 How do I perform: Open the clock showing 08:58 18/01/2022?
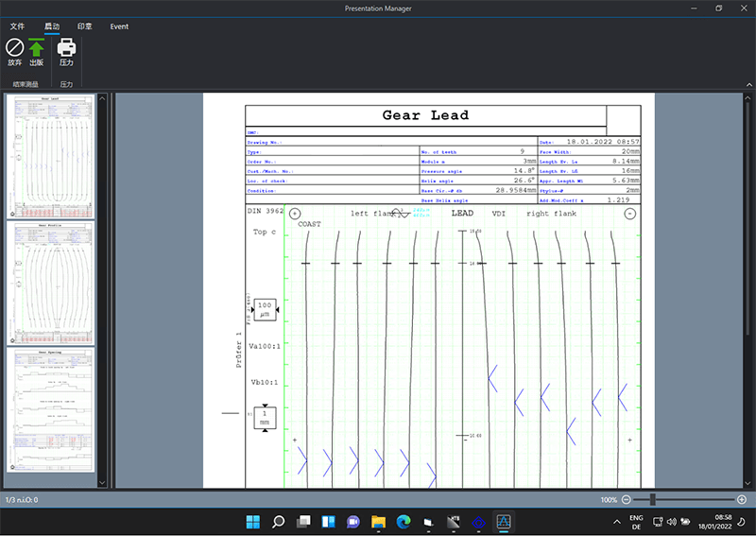click(x=715, y=522)
